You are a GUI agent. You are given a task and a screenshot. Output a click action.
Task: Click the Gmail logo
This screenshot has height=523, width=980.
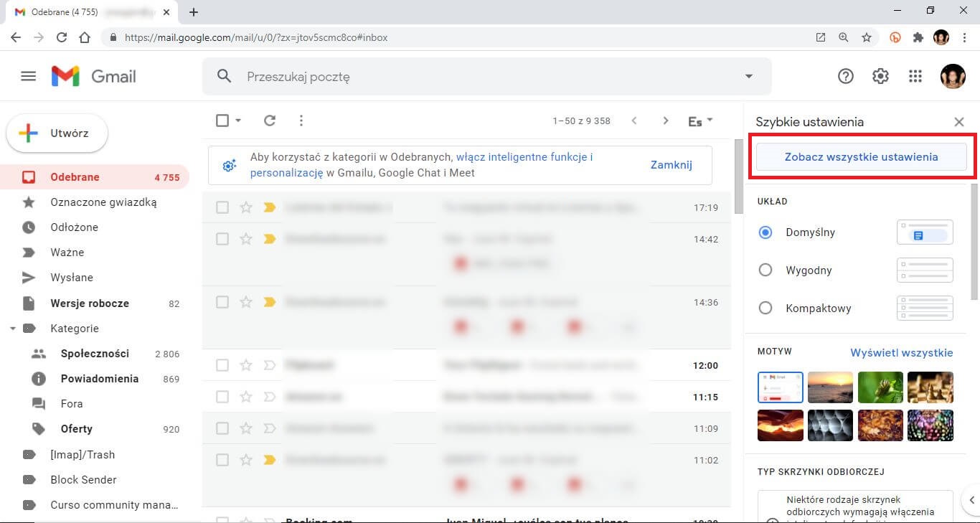93,76
